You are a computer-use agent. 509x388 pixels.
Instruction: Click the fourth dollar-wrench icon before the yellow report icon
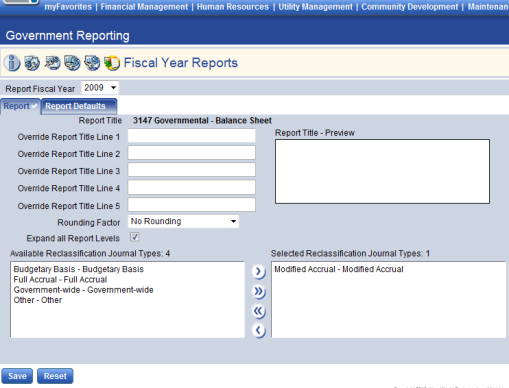pyautogui.click(x=92, y=63)
